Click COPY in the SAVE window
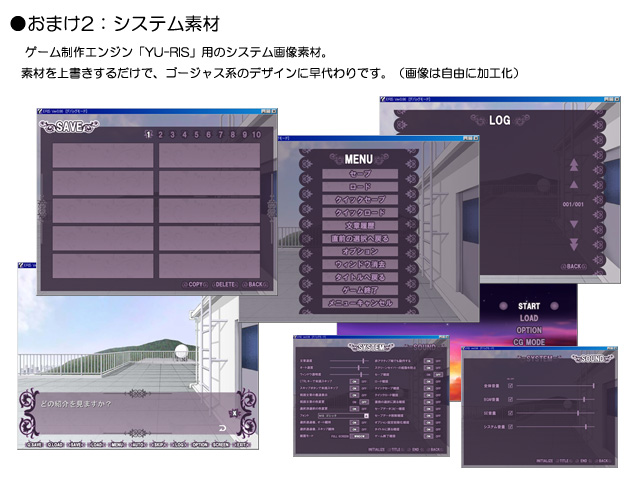This screenshot has height=480, width=640. [195, 284]
